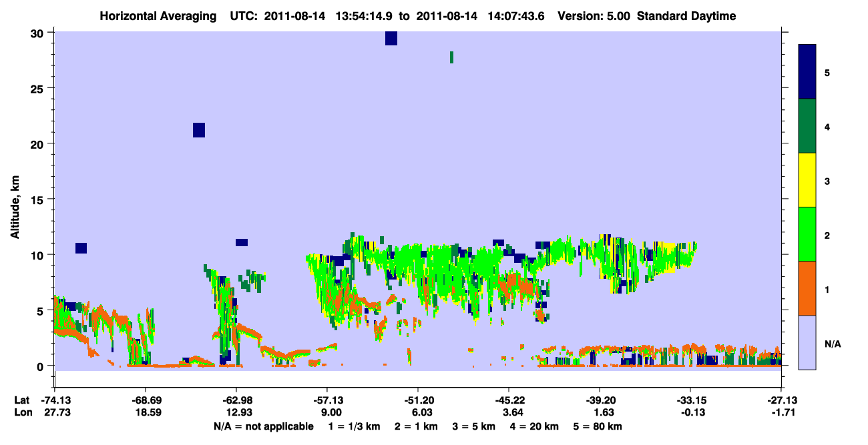The width and height of the screenshot is (868, 445).
Task: Click small dark green mark near 28 km
Action: [452, 57]
